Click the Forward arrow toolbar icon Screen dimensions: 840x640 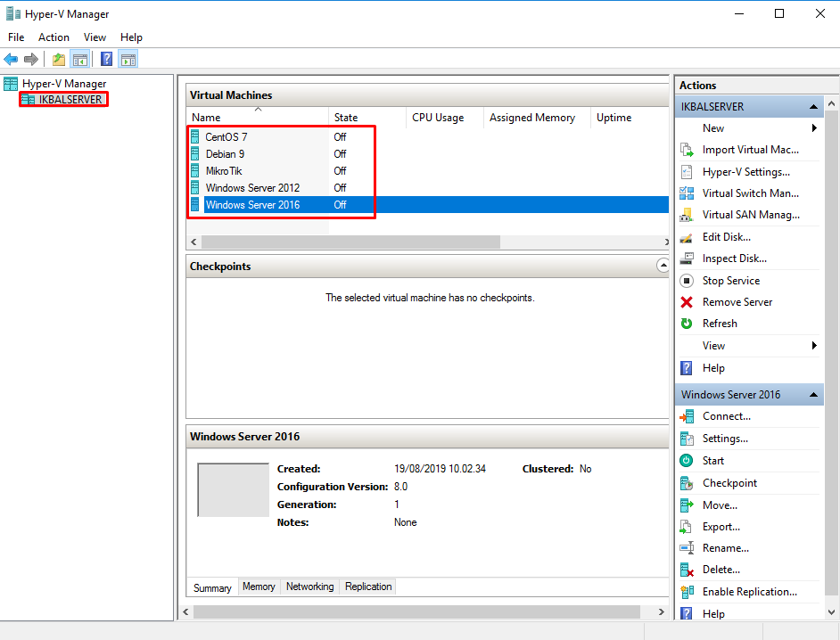tap(31, 59)
